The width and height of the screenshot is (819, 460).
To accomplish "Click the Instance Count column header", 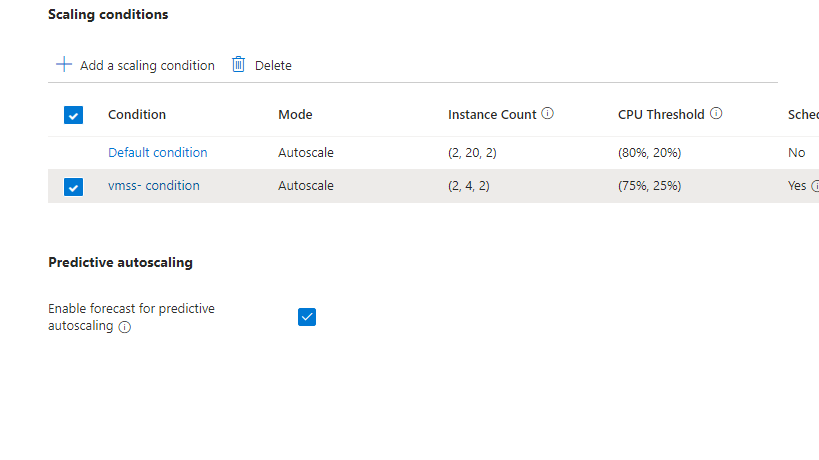I will tap(492, 115).
